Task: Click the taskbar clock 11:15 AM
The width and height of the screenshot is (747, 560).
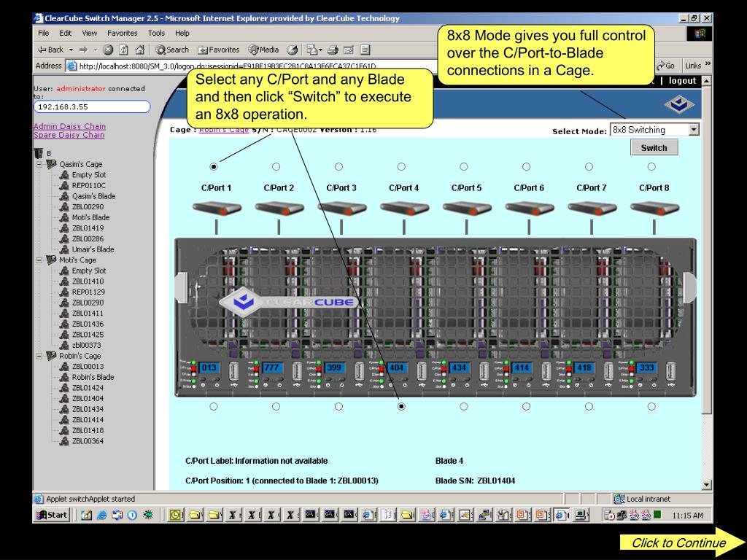Action: pyautogui.click(x=687, y=516)
